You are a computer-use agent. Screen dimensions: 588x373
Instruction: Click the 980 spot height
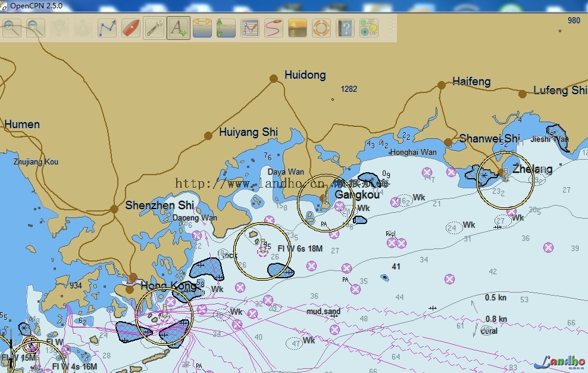point(574,20)
